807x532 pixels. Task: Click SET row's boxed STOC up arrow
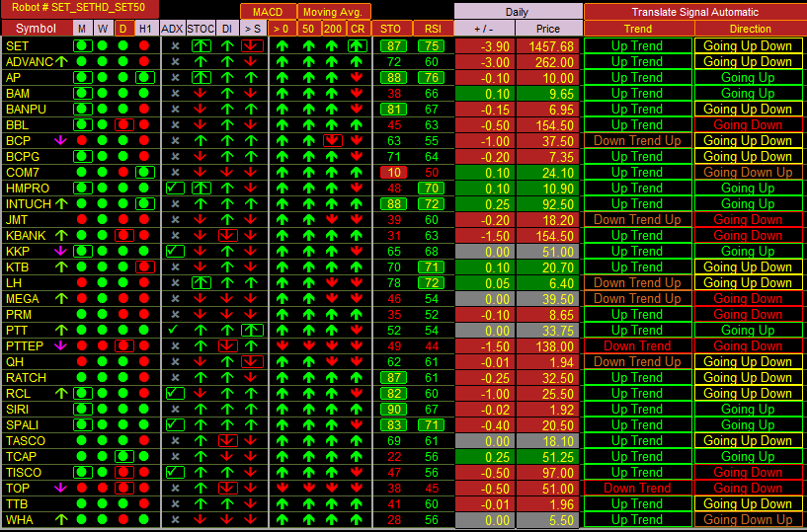tap(202, 45)
